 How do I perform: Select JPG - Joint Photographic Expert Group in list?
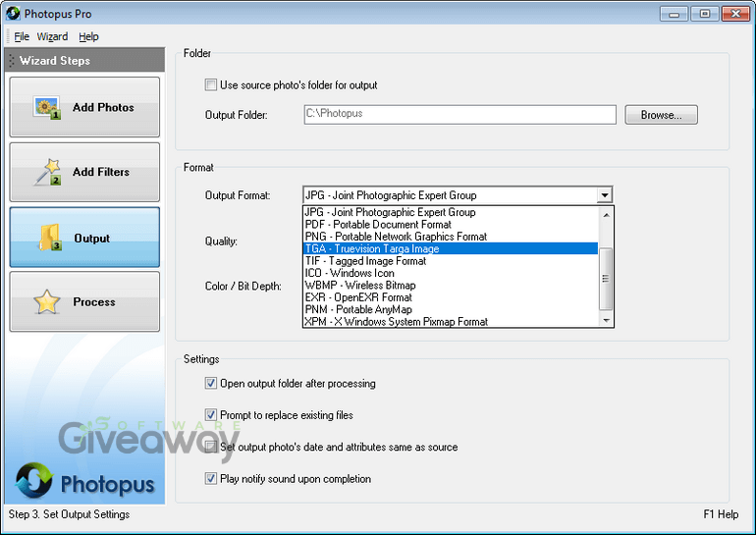451,212
